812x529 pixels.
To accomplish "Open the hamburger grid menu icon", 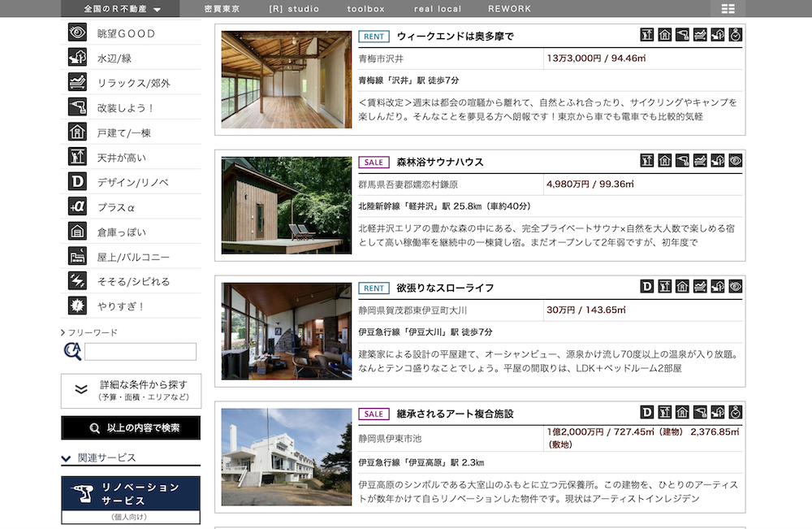I will click(728, 9).
